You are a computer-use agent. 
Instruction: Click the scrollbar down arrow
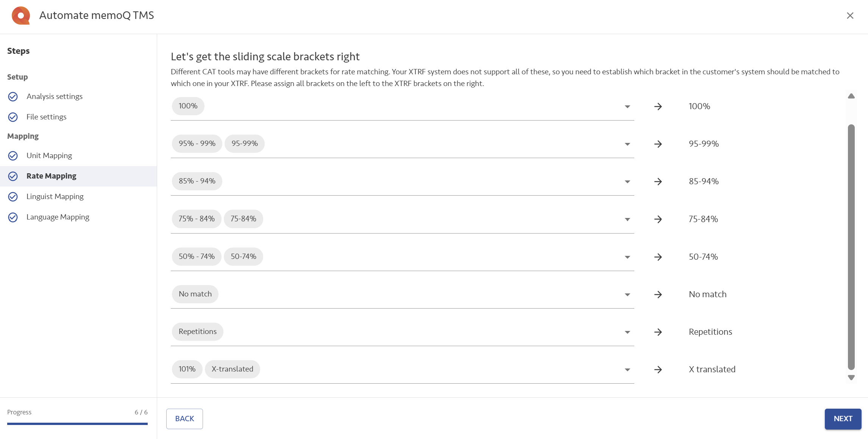851,378
